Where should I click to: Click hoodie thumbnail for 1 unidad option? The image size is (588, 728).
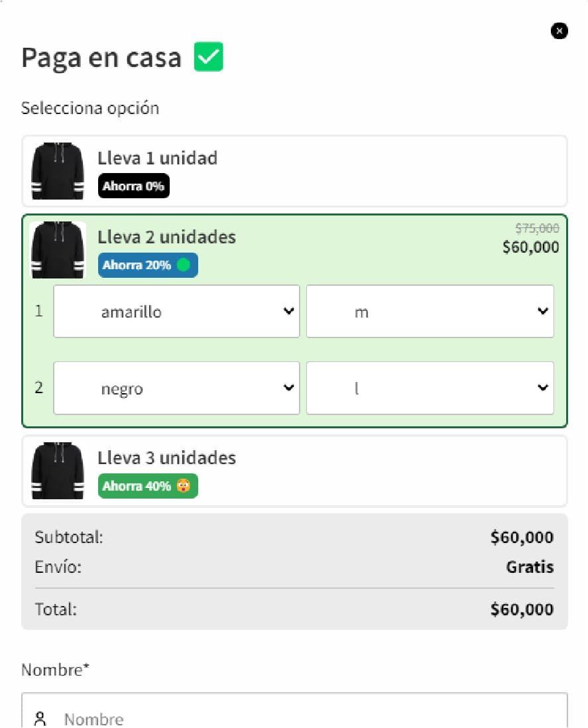[58, 171]
